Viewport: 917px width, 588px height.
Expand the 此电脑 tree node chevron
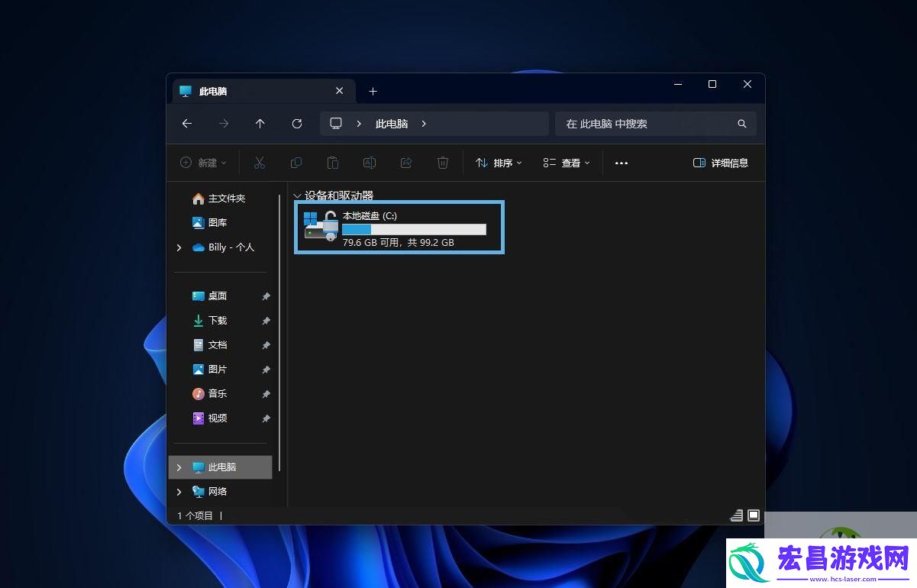point(179,467)
